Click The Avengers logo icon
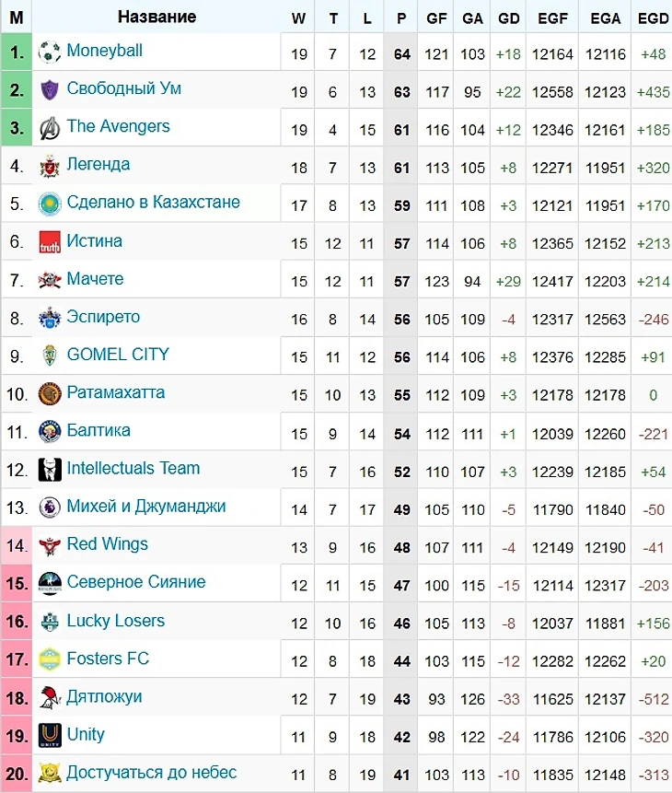This screenshot has height=793, width=672. tap(50, 128)
